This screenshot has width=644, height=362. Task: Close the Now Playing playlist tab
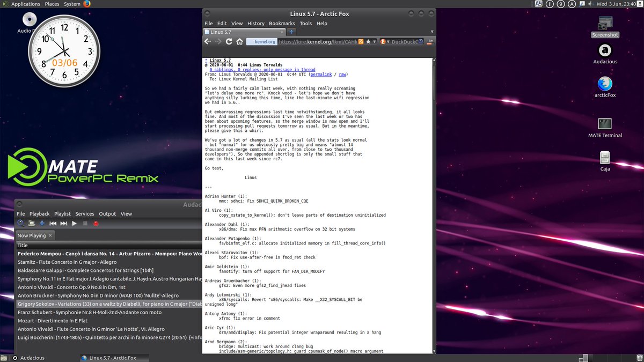coord(50,235)
